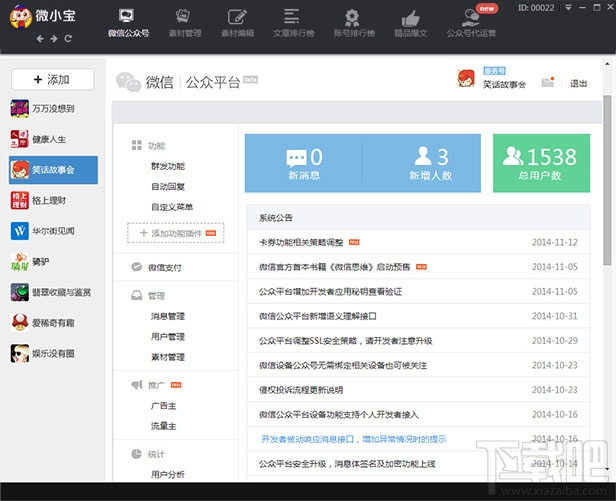Click the scrollbar up arrow

607,63
